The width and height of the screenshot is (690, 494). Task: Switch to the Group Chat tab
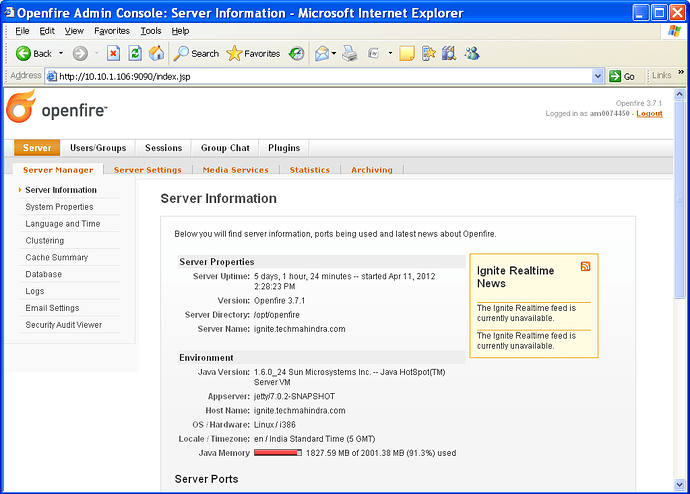tap(225, 148)
